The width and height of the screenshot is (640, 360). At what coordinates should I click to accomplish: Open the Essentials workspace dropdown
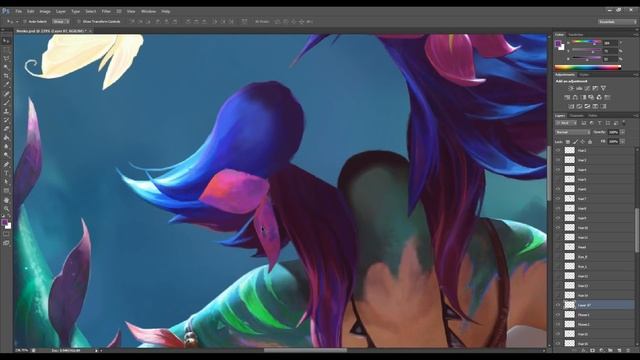point(618,21)
